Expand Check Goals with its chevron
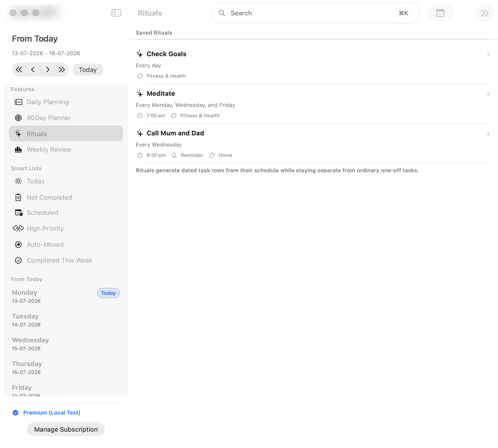Viewport: 498px width, 448px height. coord(488,54)
